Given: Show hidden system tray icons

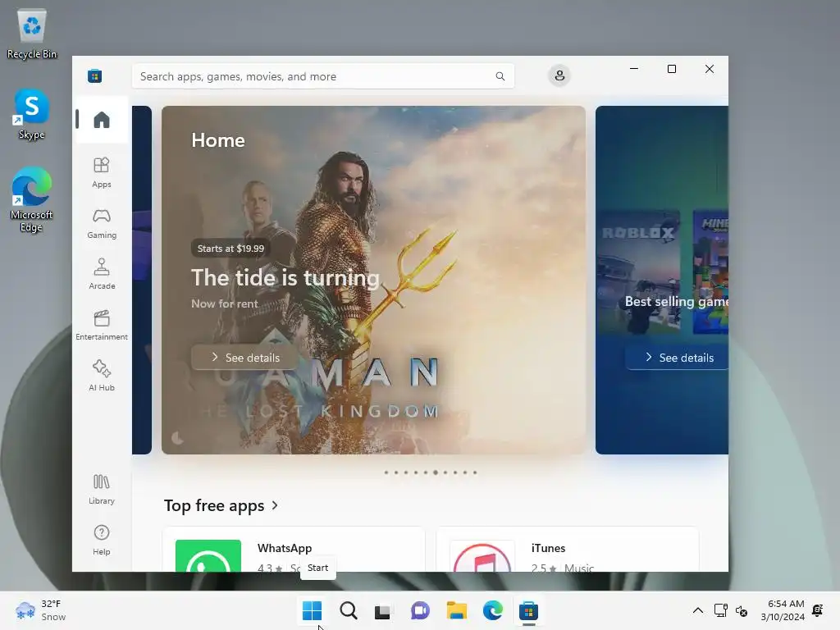Looking at the screenshot, I should point(698,610).
